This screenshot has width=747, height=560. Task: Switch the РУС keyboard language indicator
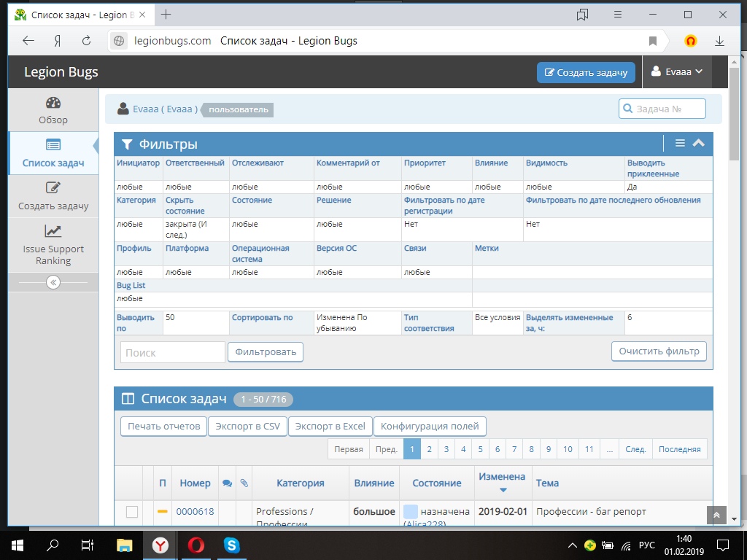pyautogui.click(x=647, y=545)
